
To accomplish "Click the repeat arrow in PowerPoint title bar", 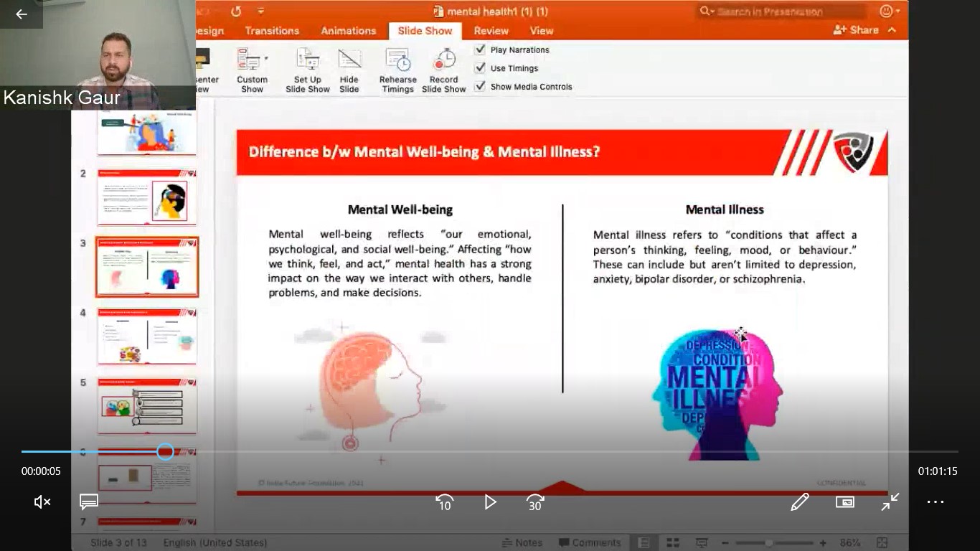I will [236, 11].
